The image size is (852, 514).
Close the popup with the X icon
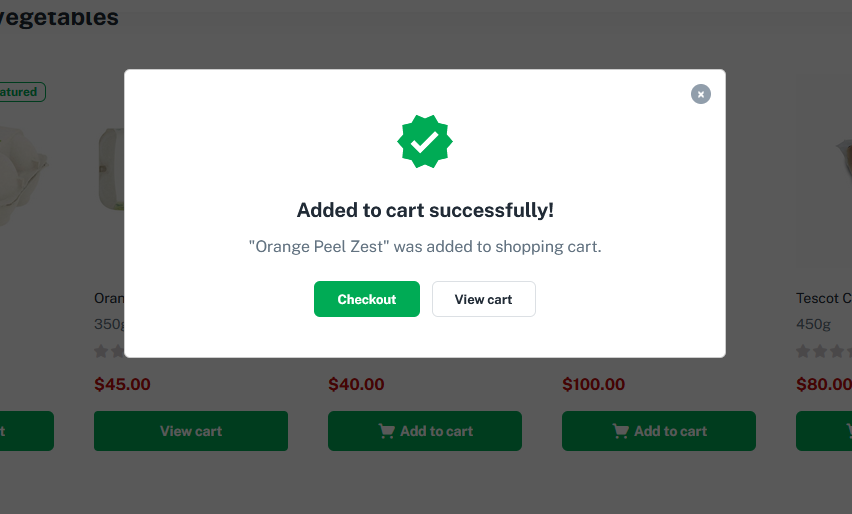[701, 94]
